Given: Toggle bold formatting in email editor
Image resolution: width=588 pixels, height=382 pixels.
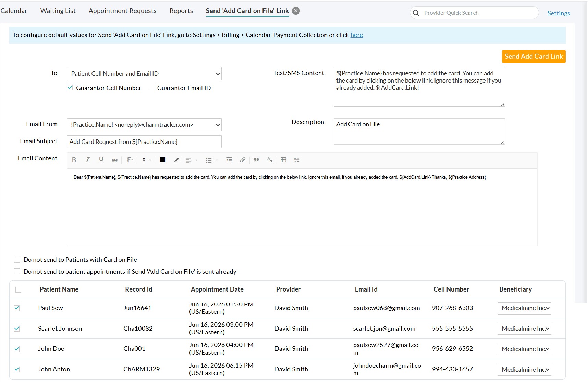Looking at the screenshot, I should point(74,160).
